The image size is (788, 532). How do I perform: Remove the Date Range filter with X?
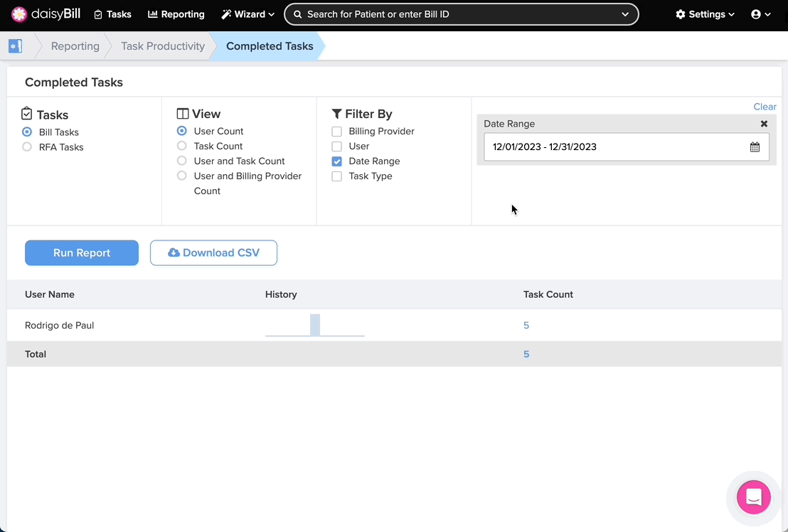tap(764, 124)
